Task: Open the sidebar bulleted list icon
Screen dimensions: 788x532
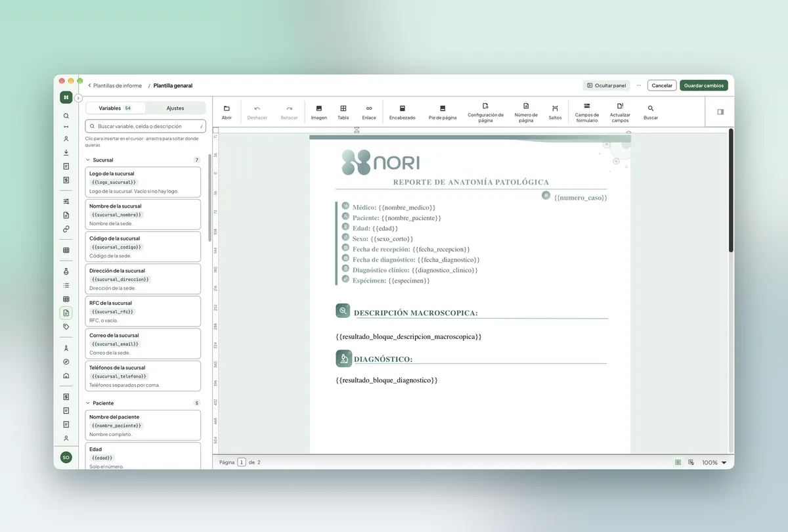Action: tap(66, 286)
